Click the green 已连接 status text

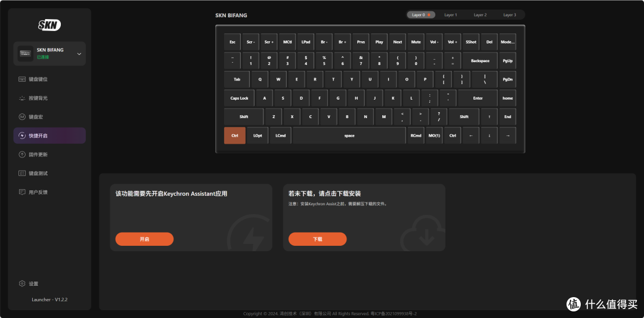(x=43, y=57)
